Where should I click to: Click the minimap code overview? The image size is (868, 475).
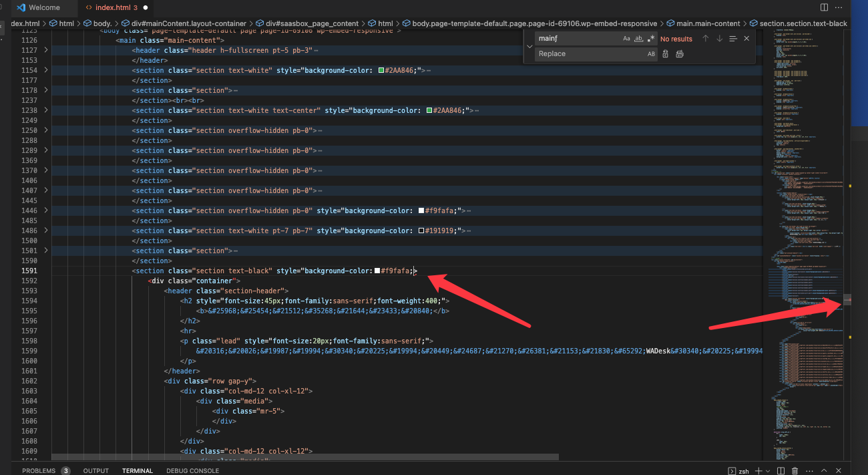tap(805, 244)
